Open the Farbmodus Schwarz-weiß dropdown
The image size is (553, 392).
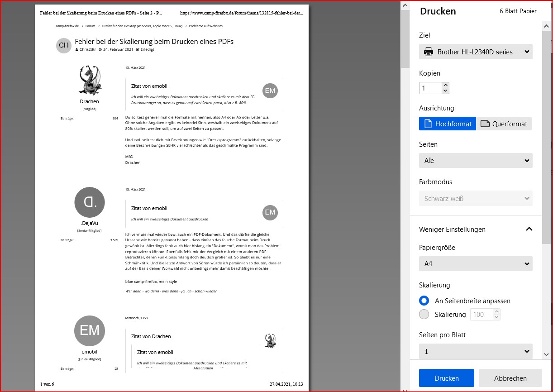point(476,198)
